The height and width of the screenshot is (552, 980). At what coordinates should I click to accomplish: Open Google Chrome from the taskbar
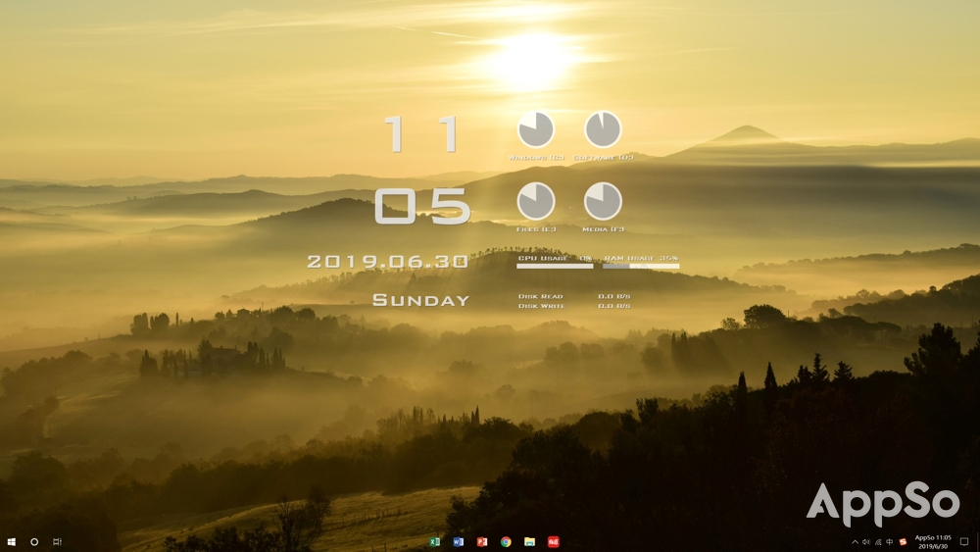pos(506,541)
